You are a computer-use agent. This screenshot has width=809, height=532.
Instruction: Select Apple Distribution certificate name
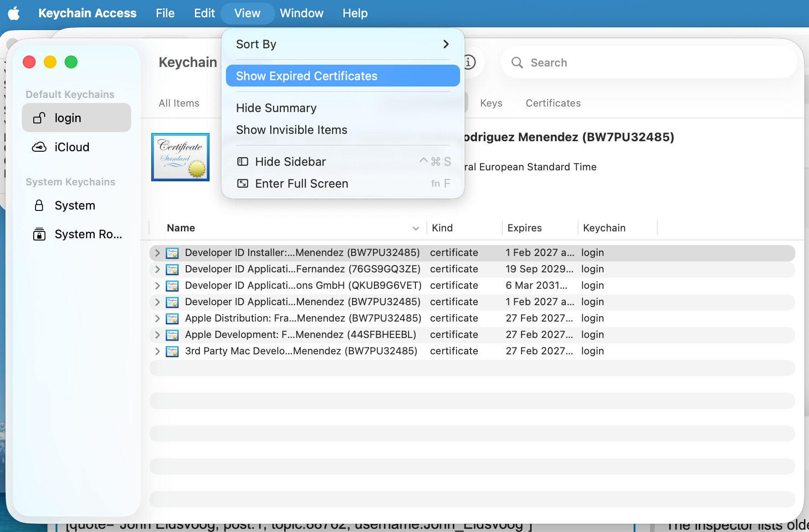coord(303,318)
